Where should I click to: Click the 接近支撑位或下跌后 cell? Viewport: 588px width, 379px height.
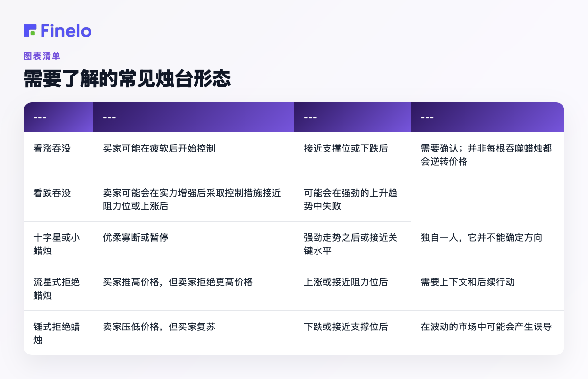pos(352,154)
